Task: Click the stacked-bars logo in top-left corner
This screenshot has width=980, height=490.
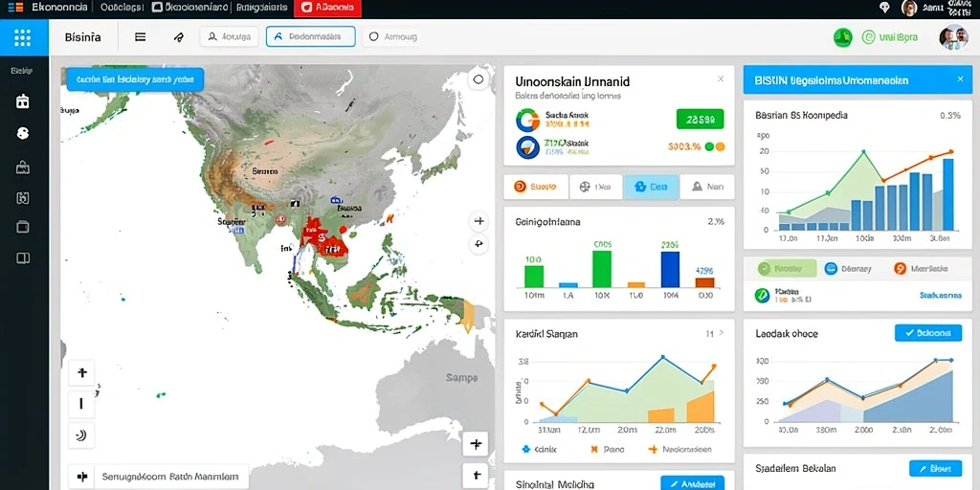Action: [x=16, y=8]
